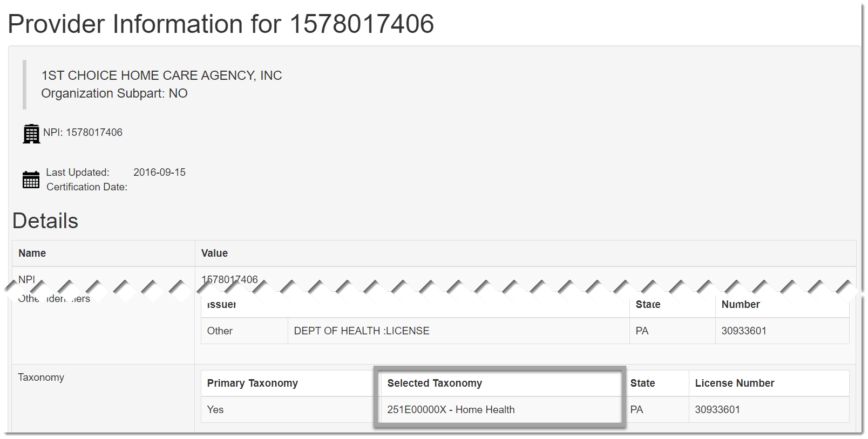Click the identifier Number 30933601 cell
This screenshot has height=439, width=868.
782,331
